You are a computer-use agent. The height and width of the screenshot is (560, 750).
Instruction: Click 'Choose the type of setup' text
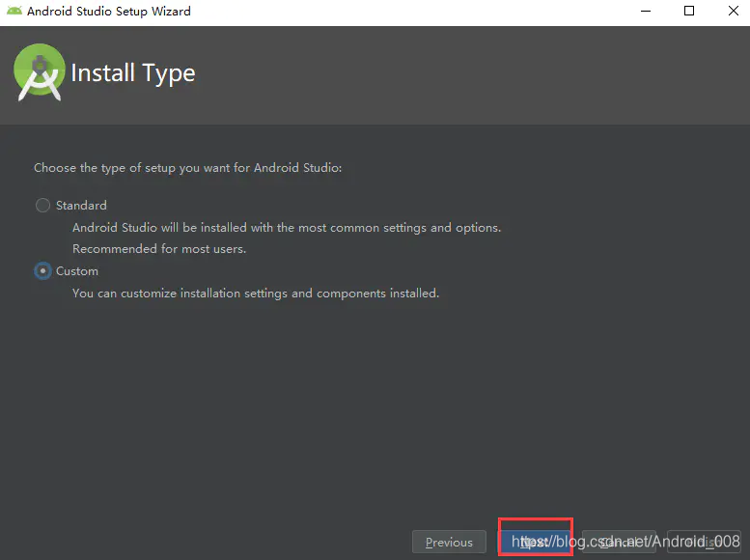187,168
